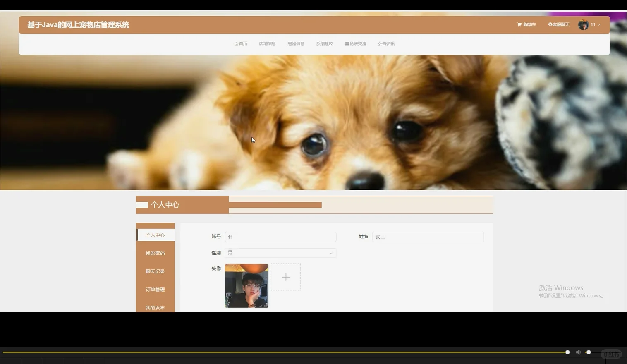Click the 姓名 input field
The height and width of the screenshot is (364, 627).
[428, 237]
